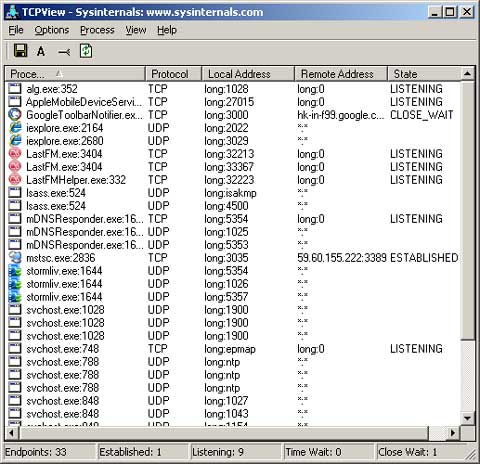This screenshot has width=480, height=464.
Task: Select the LastFM.exe:3404 icon on the port 32213 row
Action: [15, 154]
